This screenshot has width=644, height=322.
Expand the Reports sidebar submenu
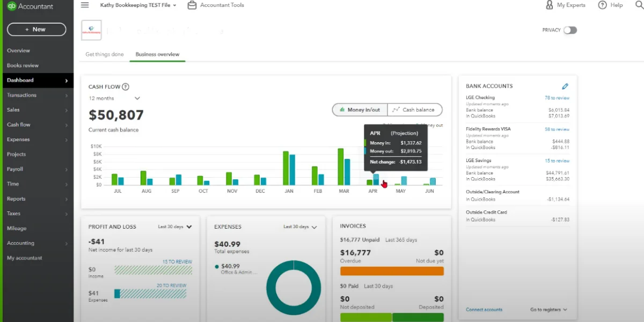click(x=67, y=199)
